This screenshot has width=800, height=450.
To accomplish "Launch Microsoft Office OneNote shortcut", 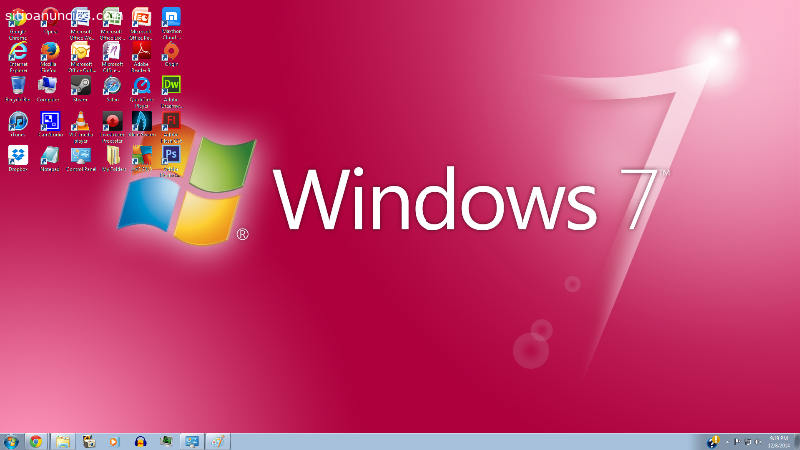I will point(112,57).
